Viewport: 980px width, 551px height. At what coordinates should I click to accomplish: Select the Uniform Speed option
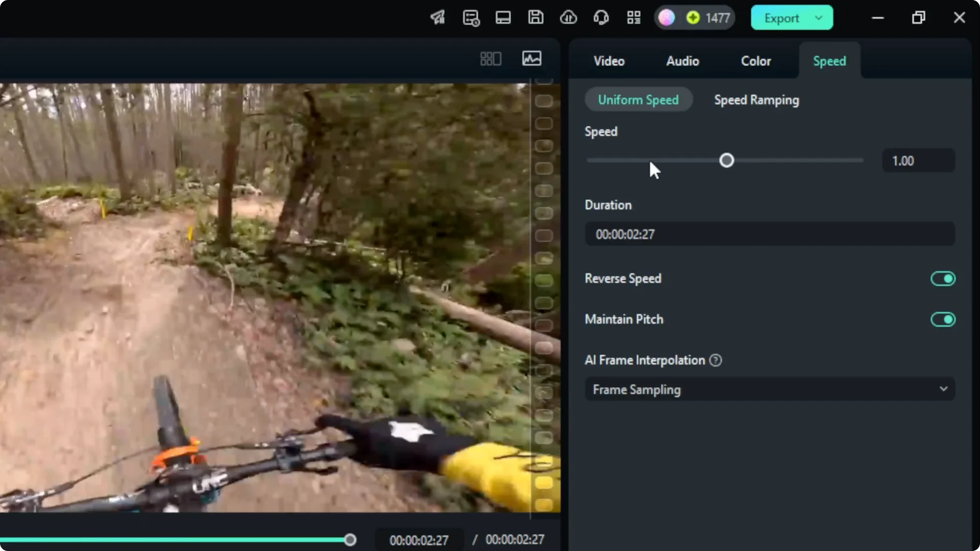click(639, 99)
